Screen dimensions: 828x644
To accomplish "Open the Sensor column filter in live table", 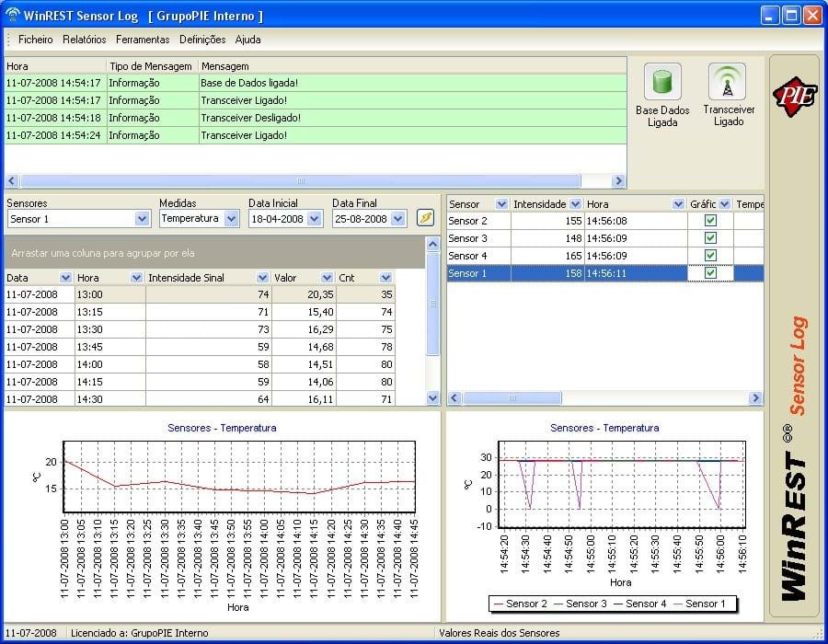I will (x=501, y=203).
